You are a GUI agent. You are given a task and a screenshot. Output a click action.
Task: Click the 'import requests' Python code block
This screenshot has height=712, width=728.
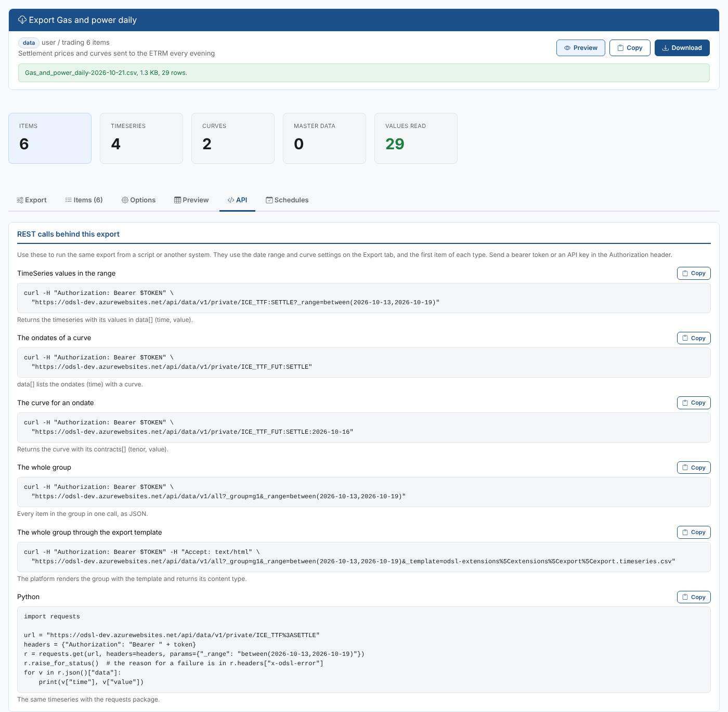(x=364, y=650)
